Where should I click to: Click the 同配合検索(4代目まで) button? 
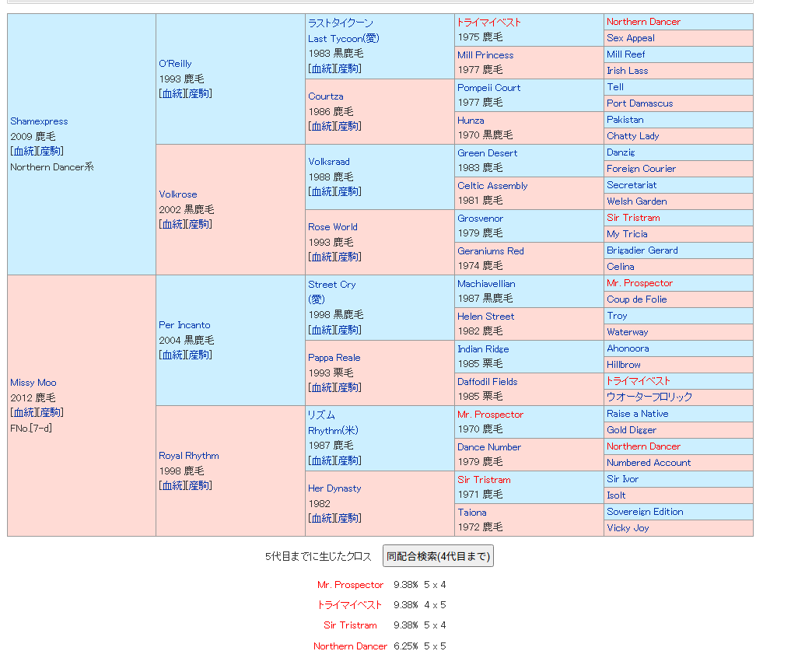tap(438, 556)
